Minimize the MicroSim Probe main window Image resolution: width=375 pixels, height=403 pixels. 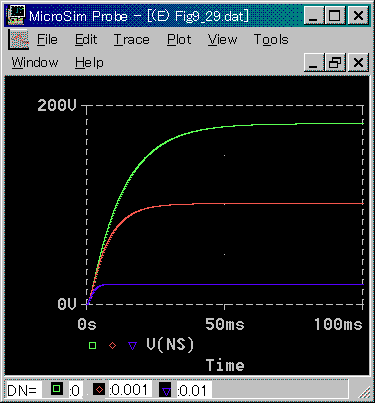(x=313, y=15)
